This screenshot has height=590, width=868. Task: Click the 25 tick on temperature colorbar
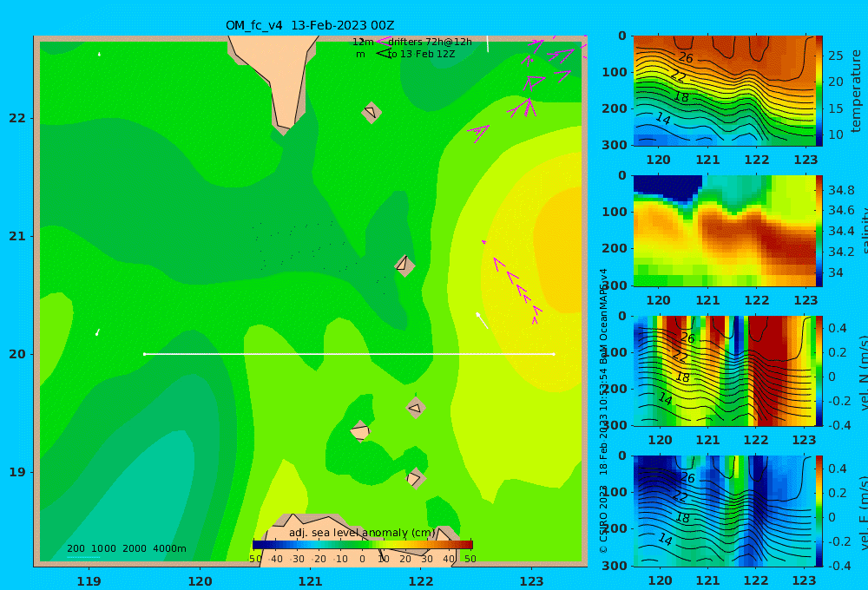point(835,56)
